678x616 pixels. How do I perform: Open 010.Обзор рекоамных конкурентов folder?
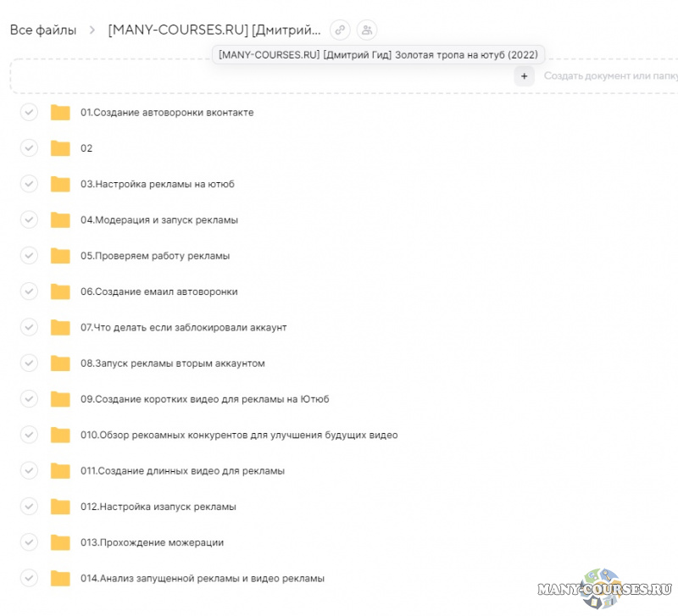(239, 436)
